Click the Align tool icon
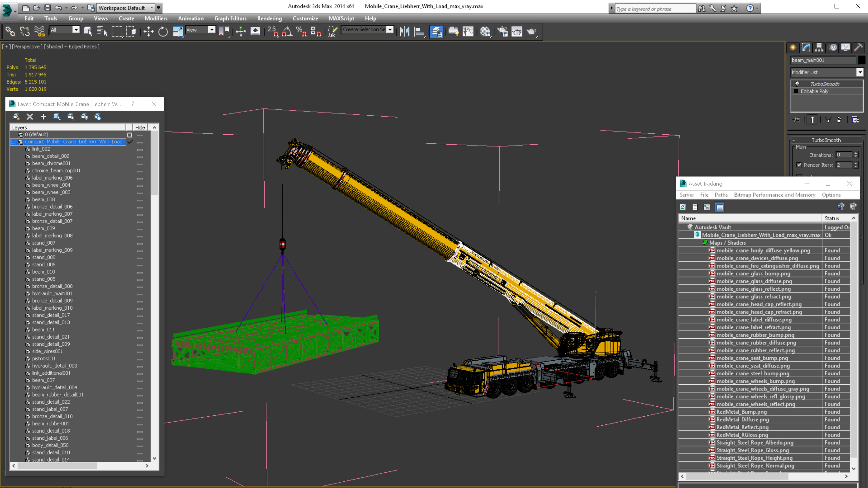The image size is (868, 488). (419, 31)
